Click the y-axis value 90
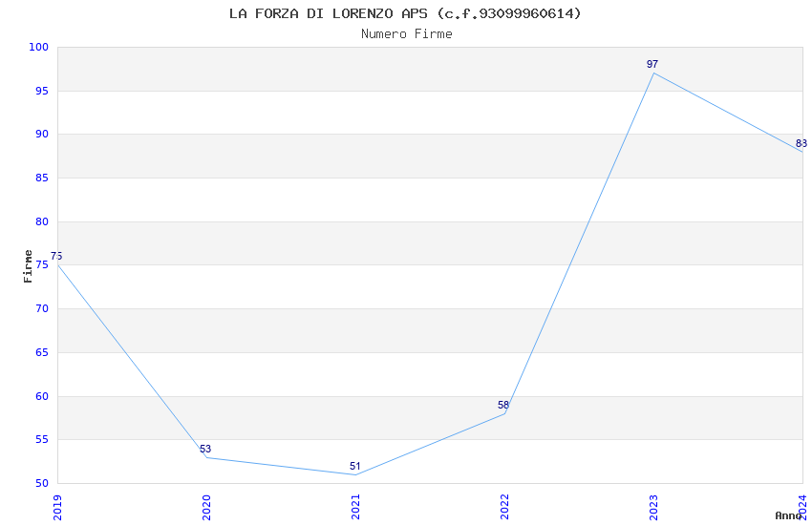 click(x=42, y=134)
